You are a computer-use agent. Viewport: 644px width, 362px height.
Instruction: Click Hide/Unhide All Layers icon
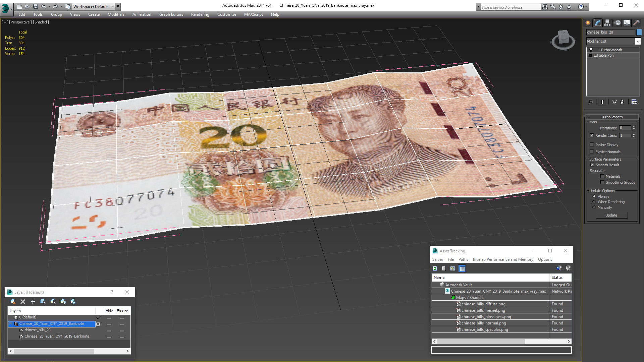[x=63, y=302]
